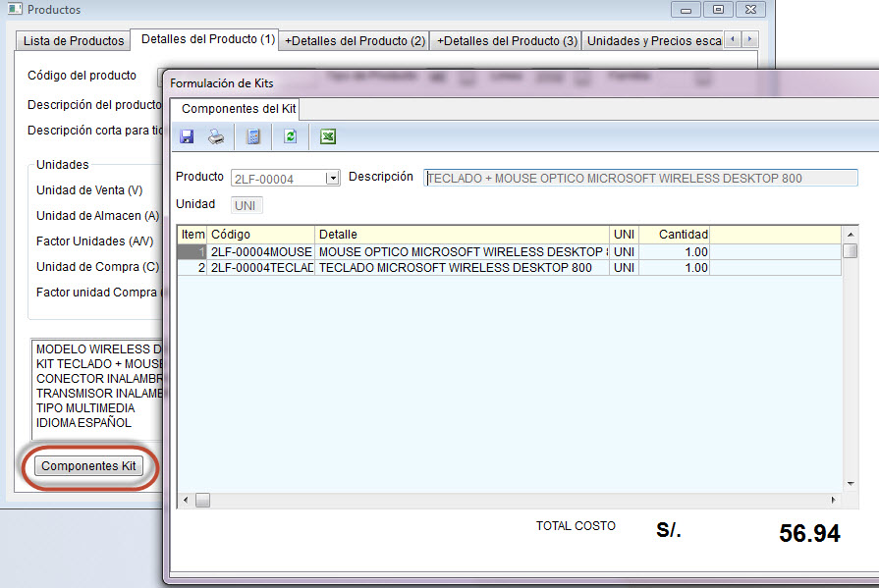Click the Productos window title icon
This screenshot has width=879, height=588.
15,10
